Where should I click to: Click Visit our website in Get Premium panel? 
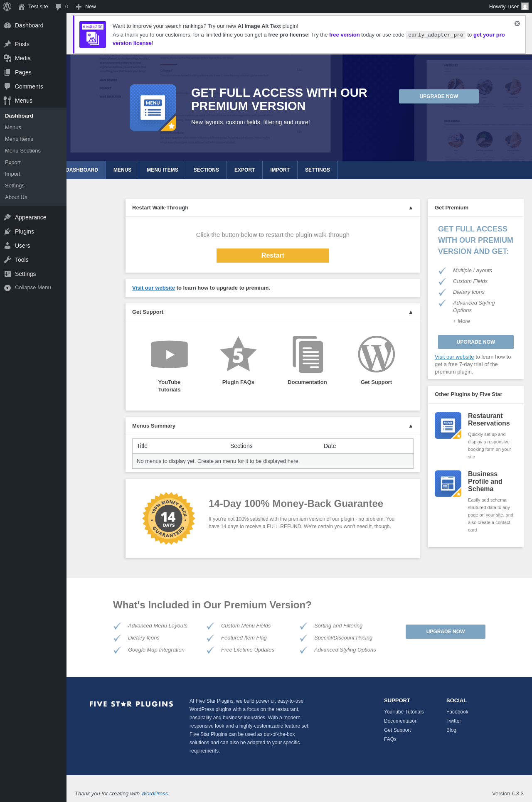(454, 357)
